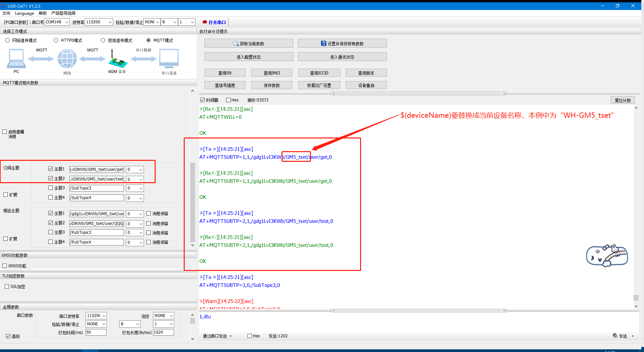Click the save disk icon on 设置并保存所有参数

(x=323, y=44)
